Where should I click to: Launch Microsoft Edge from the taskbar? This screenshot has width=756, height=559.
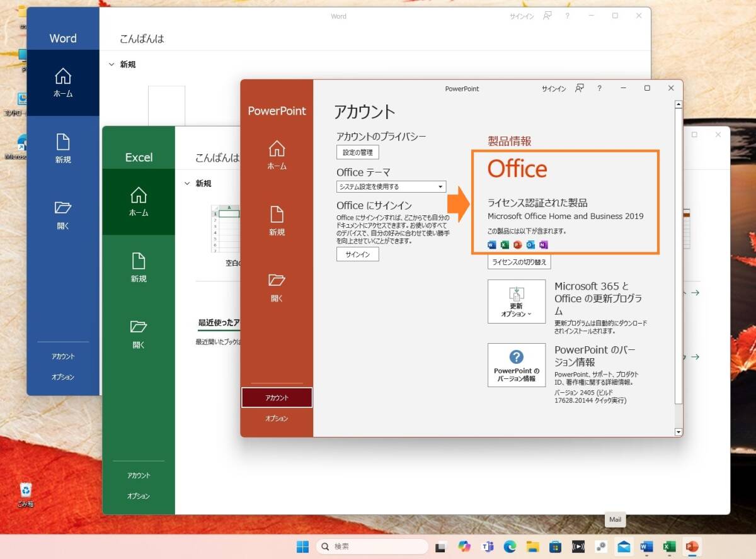click(510, 546)
